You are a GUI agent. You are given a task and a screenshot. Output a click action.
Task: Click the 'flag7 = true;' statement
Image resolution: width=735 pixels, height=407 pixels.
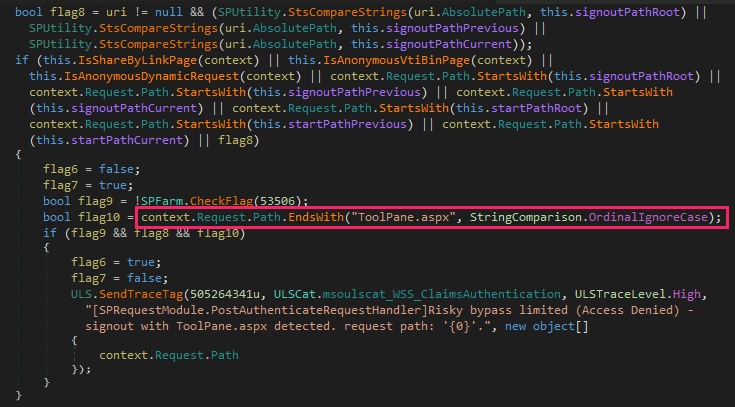88,186
